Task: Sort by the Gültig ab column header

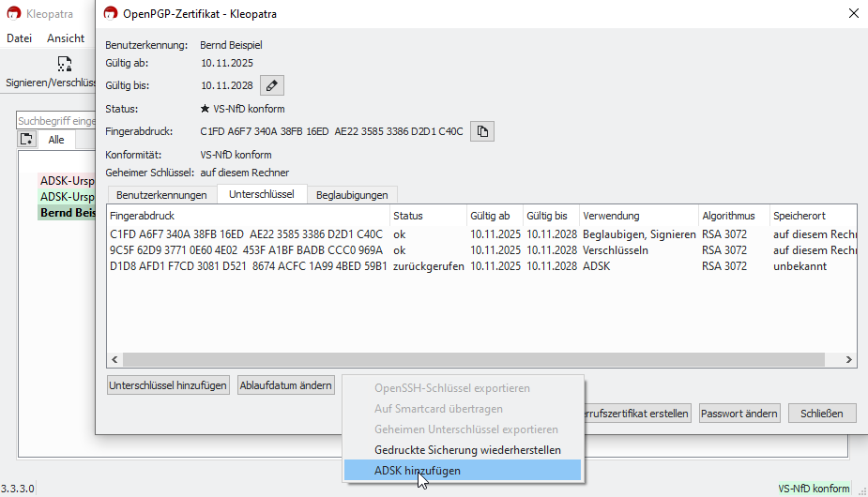Action: [495, 216]
